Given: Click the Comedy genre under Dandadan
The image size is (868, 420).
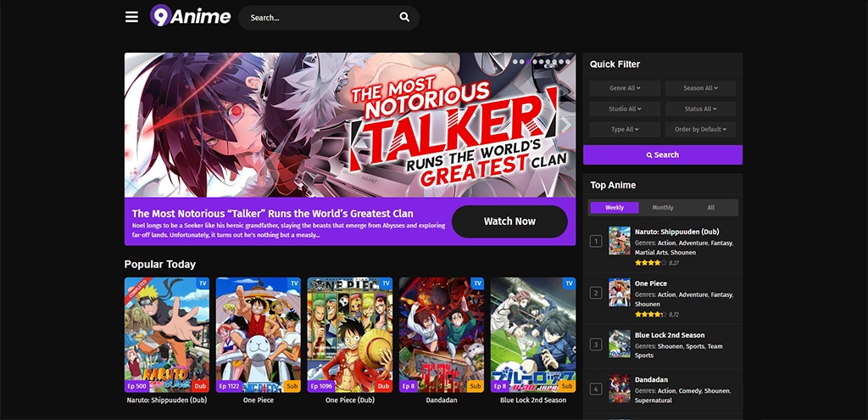Looking at the screenshot, I should 690,390.
